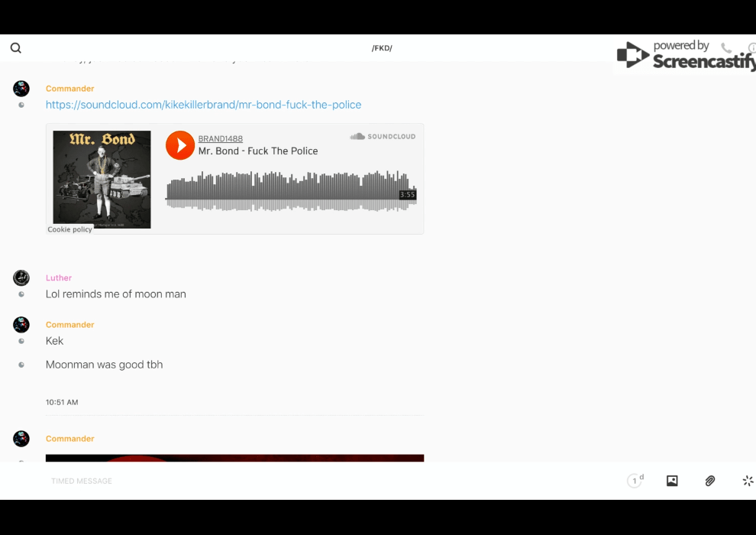Set the one-day message timer icon
Image resolution: width=756 pixels, height=535 pixels.
pos(635,480)
